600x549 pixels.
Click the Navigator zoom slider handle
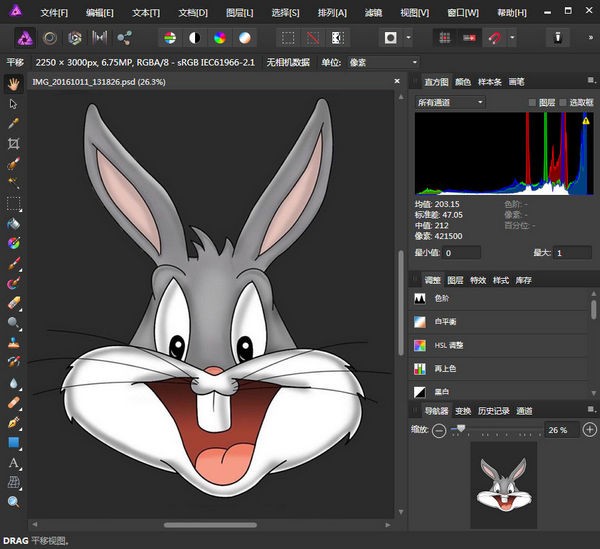459,429
